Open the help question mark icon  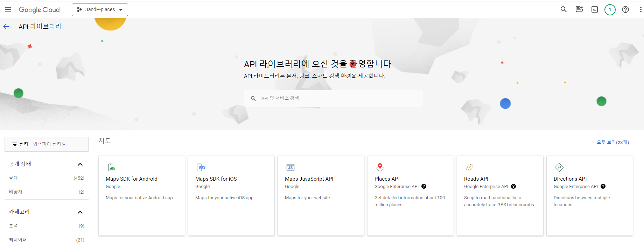625,9
